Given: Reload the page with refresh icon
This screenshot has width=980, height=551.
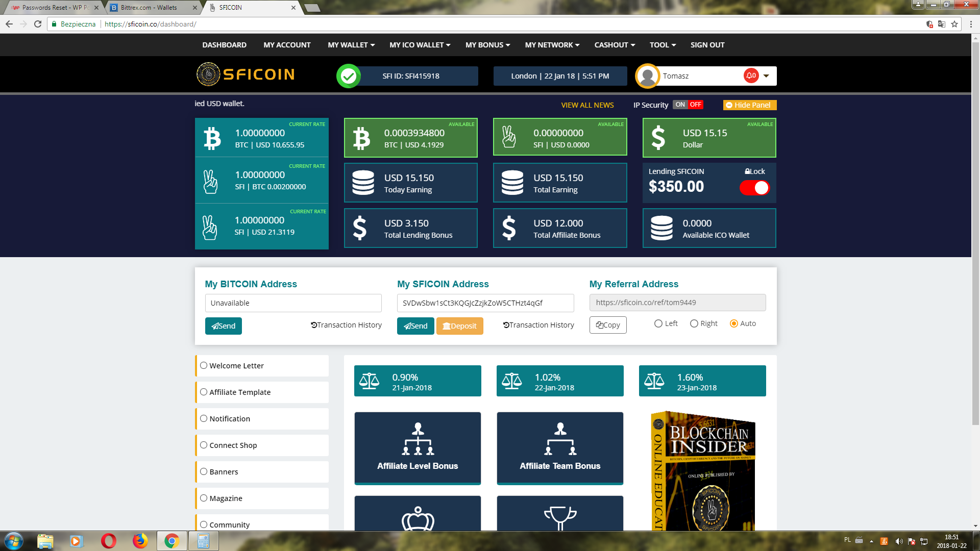Looking at the screenshot, I should click(37, 24).
